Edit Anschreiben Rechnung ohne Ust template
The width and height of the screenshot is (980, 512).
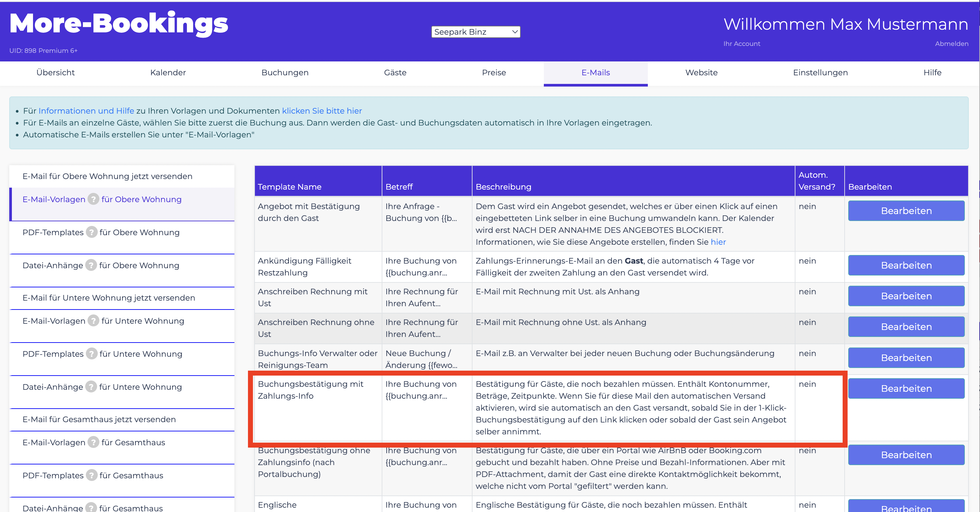click(906, 327)
